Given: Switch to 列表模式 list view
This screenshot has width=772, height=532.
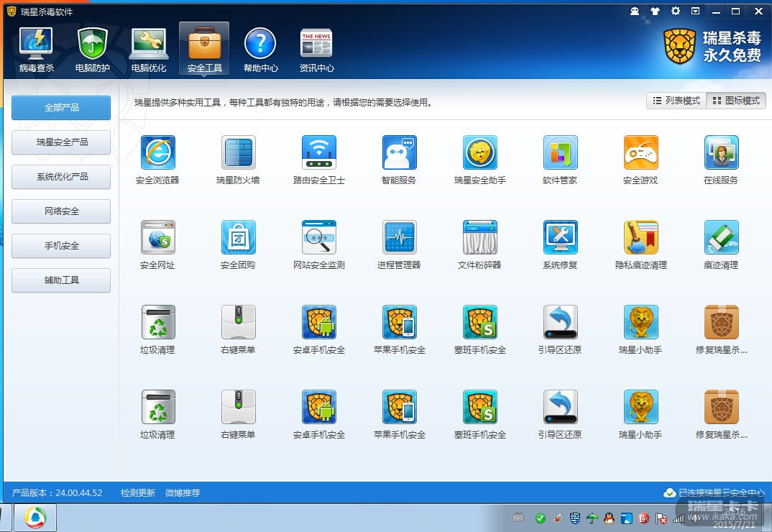Looking at the screenshot, I should coord(676,101).
